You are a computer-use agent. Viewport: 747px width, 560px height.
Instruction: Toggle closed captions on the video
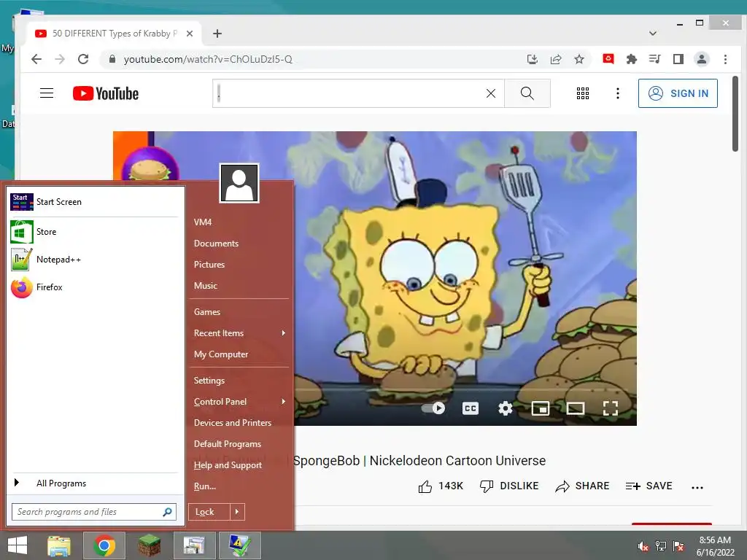(x=471, y=408)
